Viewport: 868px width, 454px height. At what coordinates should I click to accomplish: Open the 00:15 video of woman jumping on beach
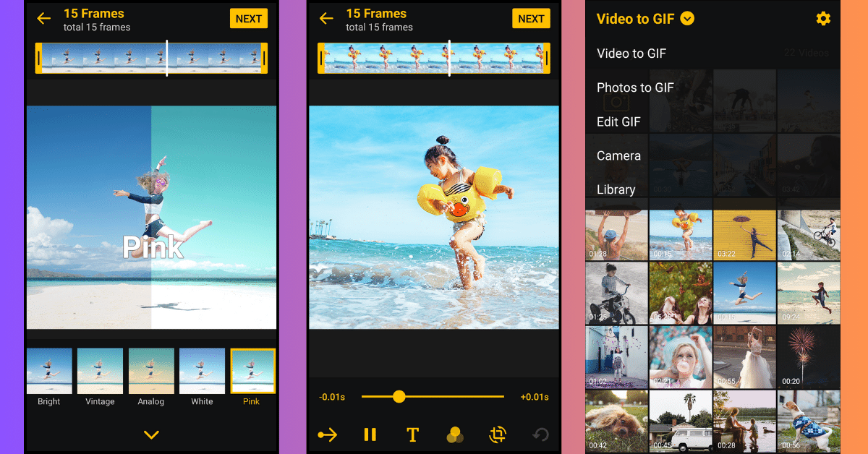click(x=744, y=293)
